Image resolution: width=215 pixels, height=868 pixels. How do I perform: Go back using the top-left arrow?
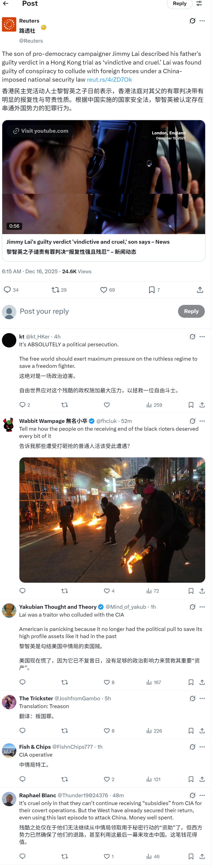click(x=6, y=3)
